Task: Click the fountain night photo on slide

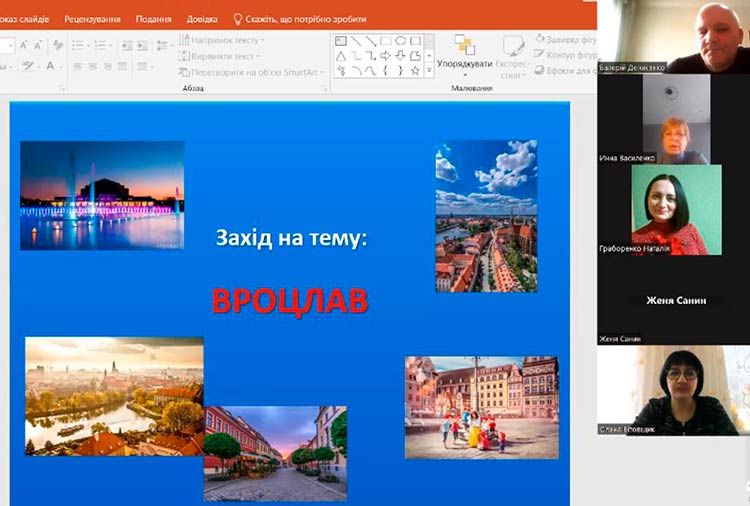Action: 102,195
